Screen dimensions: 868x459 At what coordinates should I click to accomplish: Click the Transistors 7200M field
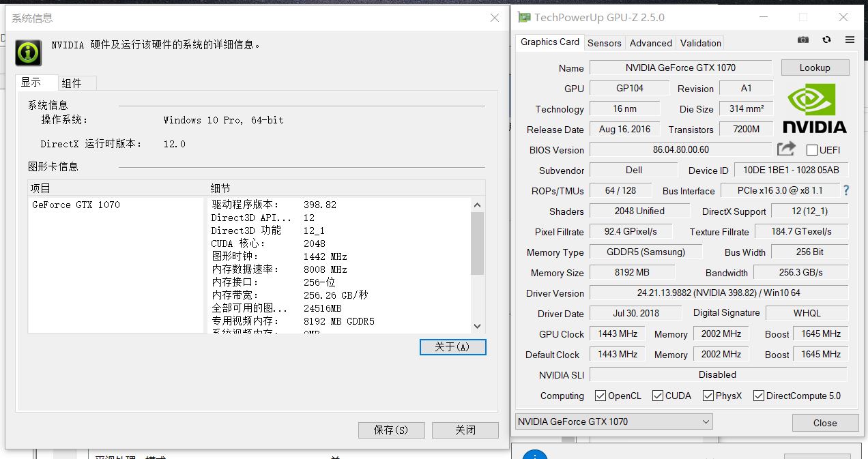pyautogui.click(x=747, y=129)
